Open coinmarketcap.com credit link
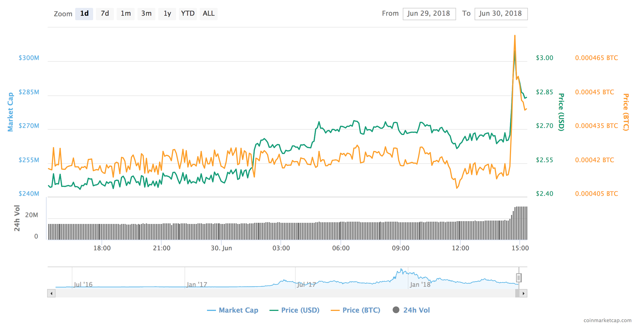This screenshot has width=644, height=330. pyautogui.click(x=608, y=320)
